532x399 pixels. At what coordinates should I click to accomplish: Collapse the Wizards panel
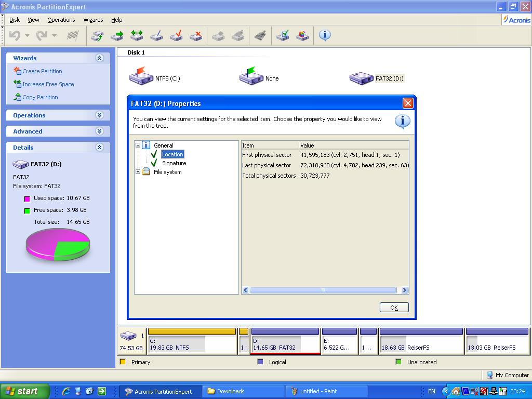point(99,58)
